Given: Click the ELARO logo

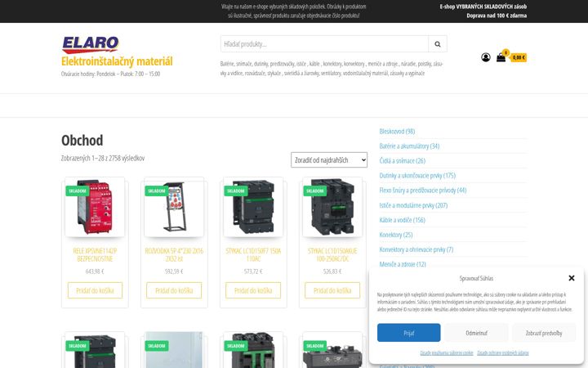Looking at the screenshot, I should (91, 44).
